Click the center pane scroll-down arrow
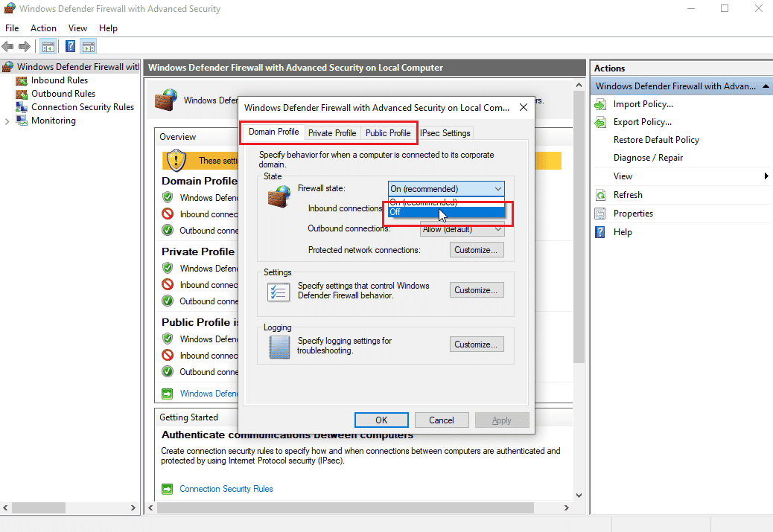This screenshot has height=532, width=773. coord(579,496)
